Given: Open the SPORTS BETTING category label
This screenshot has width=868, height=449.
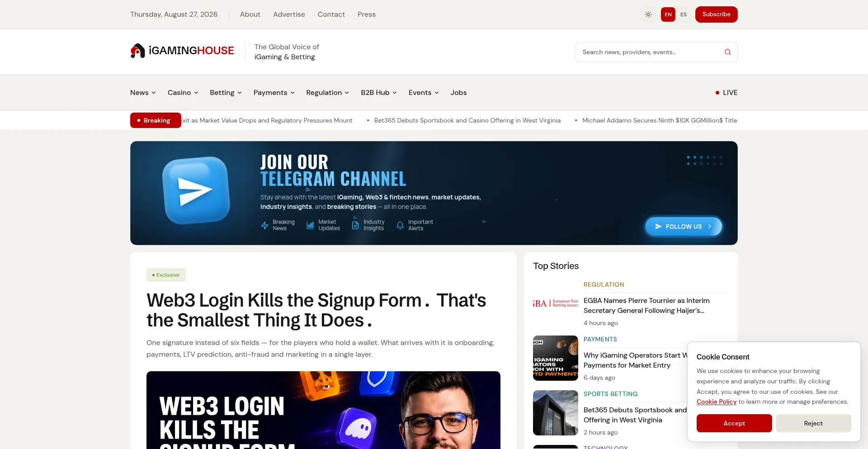Looking at the screenshot, I should [611, 394].
